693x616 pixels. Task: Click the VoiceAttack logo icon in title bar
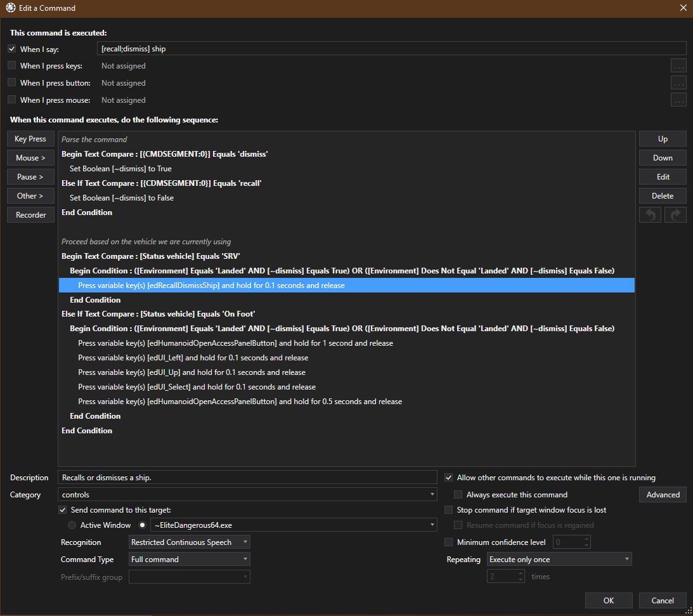tap(10, 8)
